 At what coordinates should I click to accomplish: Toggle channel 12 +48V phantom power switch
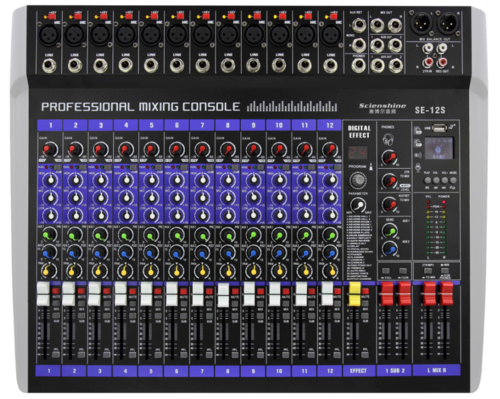point(333,16)
